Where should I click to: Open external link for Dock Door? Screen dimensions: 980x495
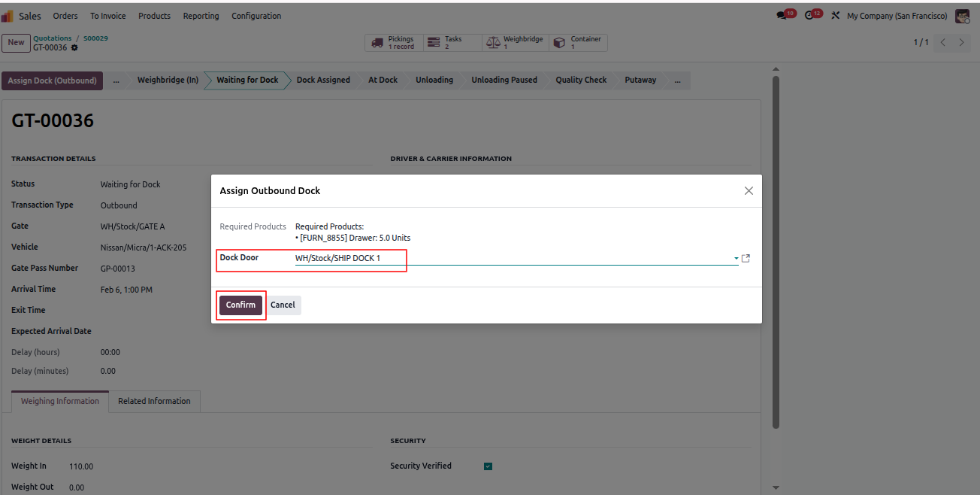[746, 258]
